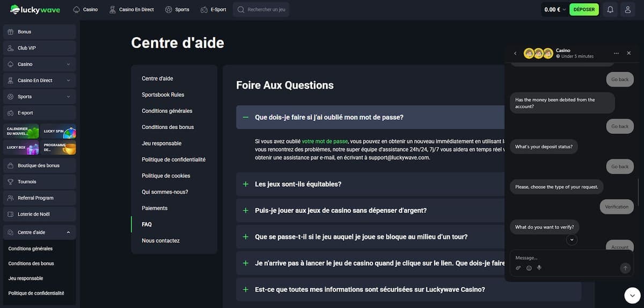
Task: Focus the Rechercher un jeu search field
Action: (261, 10)
